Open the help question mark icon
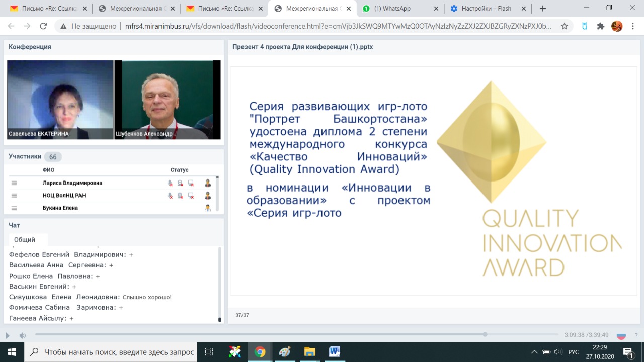This screenshot has height=362, width=644. point(636,335)
